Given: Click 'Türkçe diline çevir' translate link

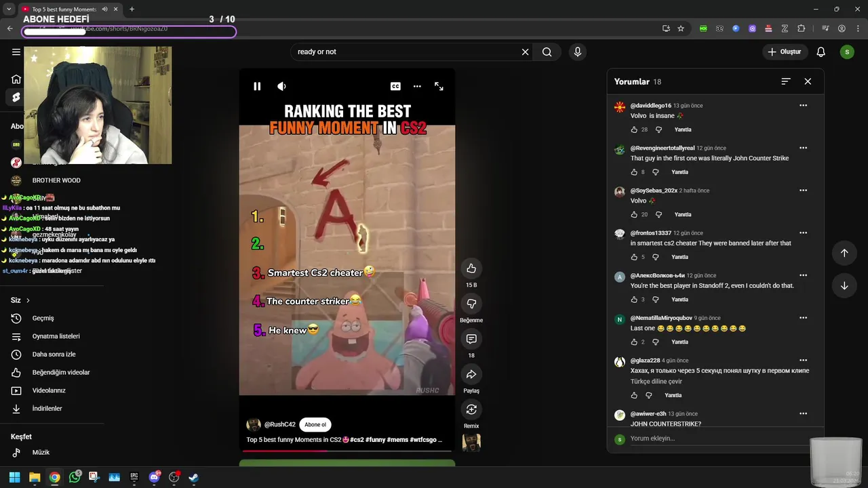Looking at the screenshot, I should [656, 381].
